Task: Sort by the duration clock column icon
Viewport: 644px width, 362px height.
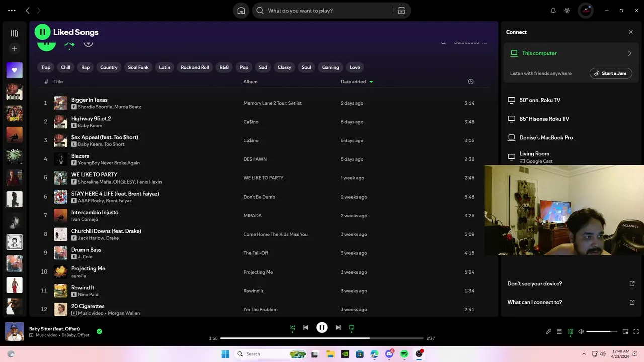Action: 471,82
